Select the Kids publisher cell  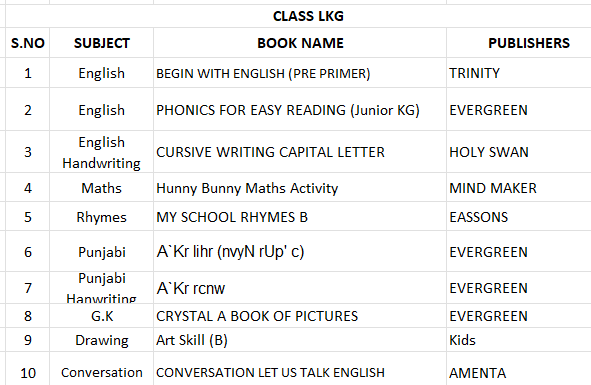click(x=519, y=340)
